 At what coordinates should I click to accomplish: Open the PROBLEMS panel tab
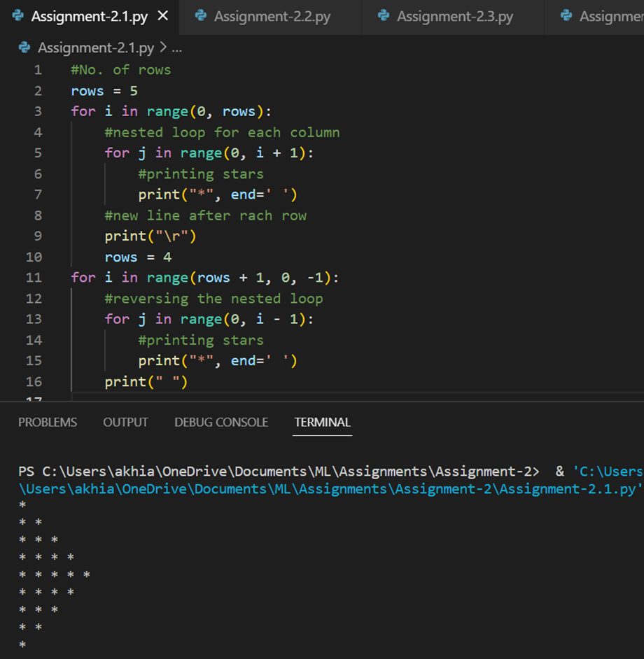click(48, 422)
